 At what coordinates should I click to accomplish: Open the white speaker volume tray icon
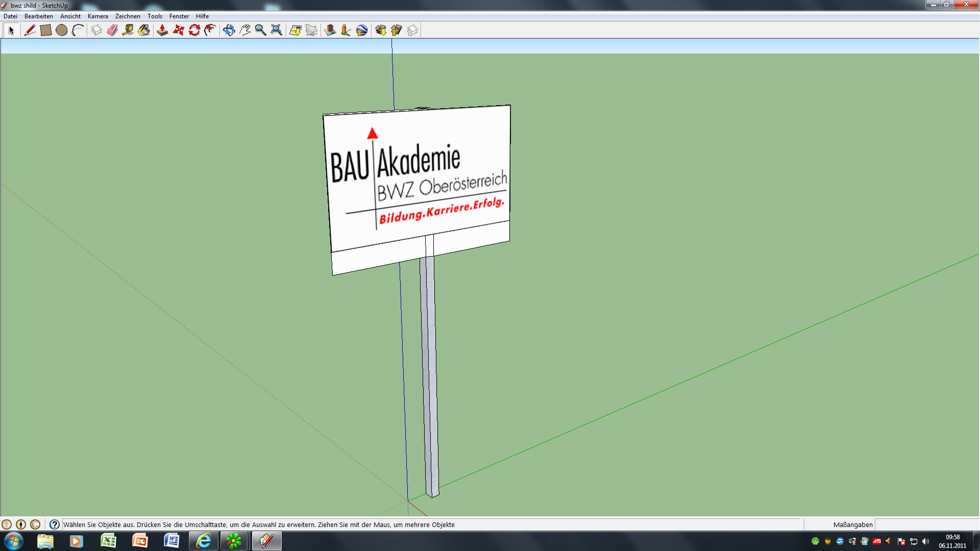point(925,541)
